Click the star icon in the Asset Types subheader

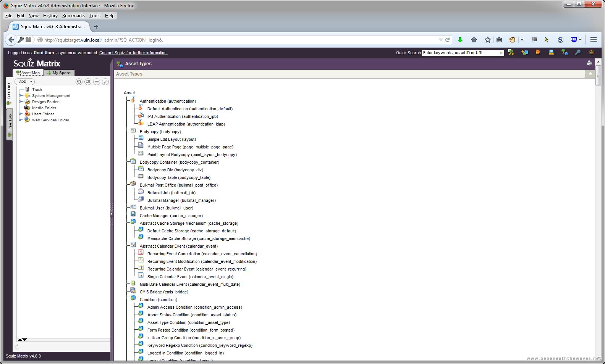(590, 74)
